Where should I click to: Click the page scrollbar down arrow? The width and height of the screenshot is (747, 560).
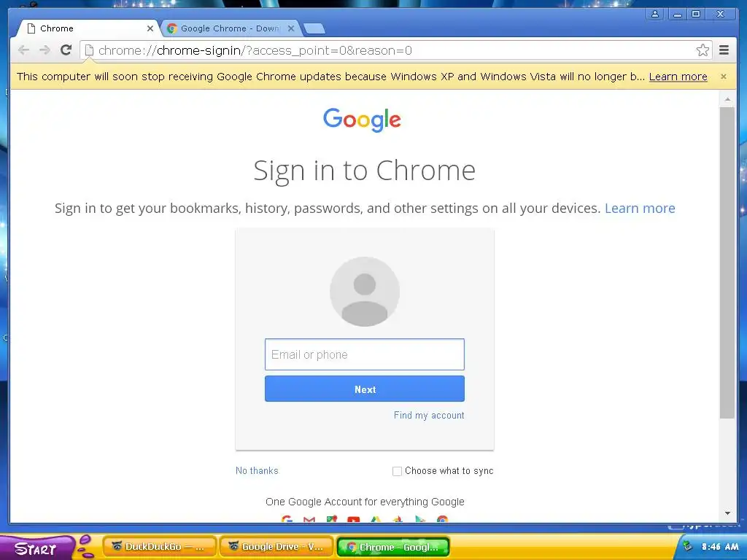click(727, 513)
